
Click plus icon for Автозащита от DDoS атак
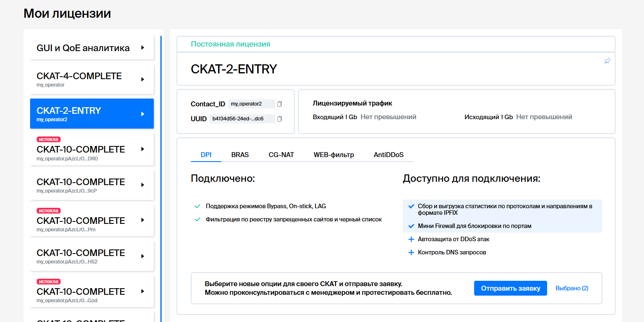[x=411, y=239]
